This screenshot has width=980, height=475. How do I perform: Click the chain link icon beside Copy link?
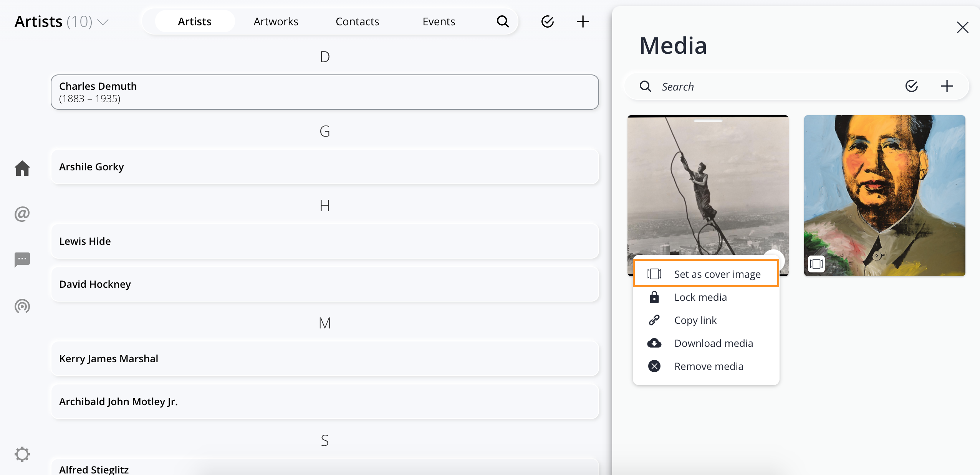click(654, 320)
